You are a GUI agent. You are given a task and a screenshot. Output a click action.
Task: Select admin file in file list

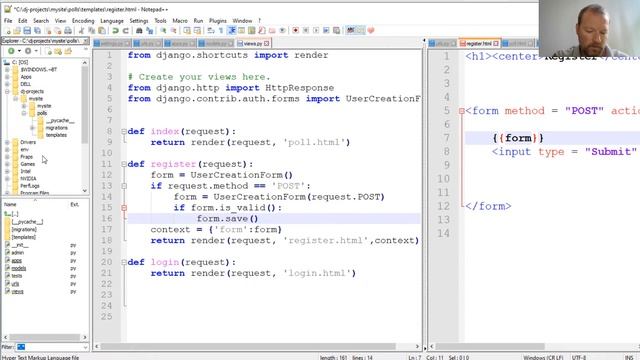click(18, 253)
